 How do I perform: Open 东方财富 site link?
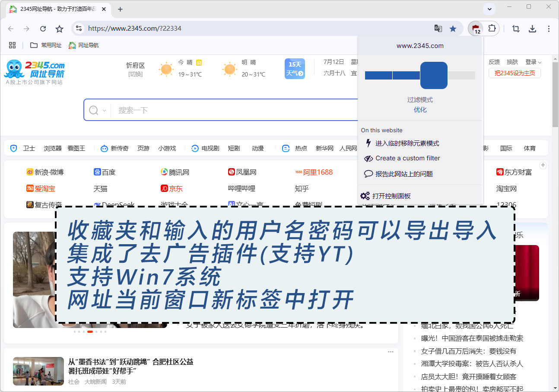(514, 172)
